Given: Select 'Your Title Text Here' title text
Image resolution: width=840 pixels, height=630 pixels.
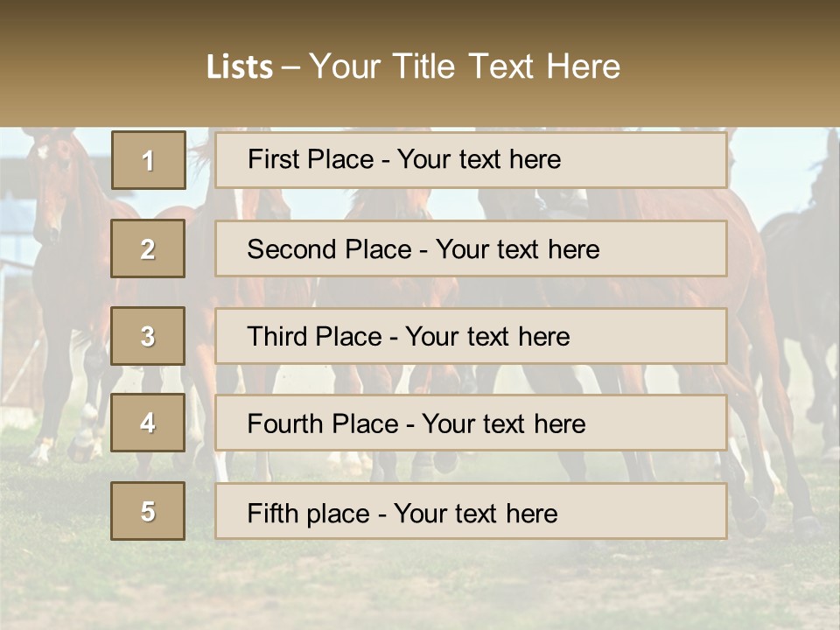Looking at the screenshot, I should [465, 66].
